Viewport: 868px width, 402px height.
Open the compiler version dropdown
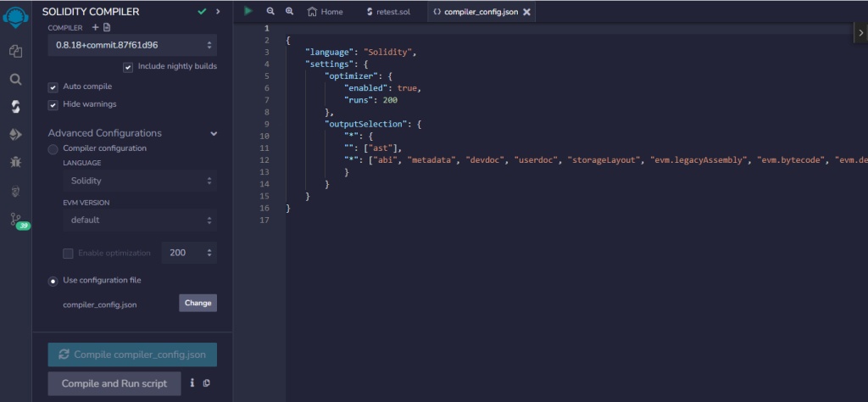coord(132,44)
